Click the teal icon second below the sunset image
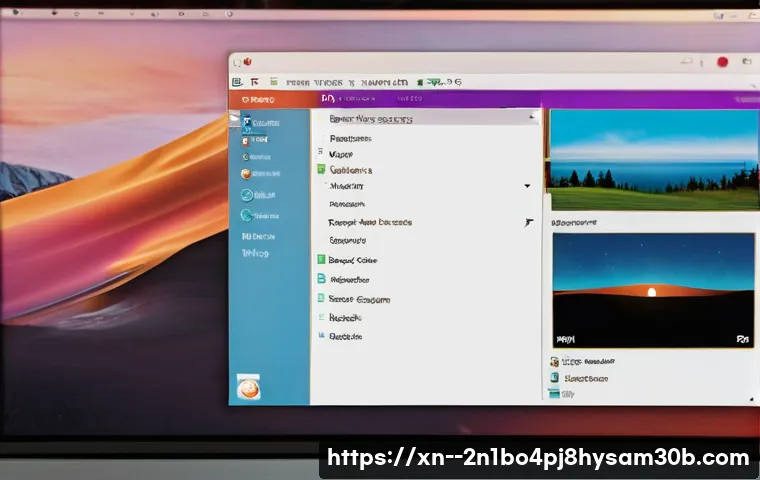The width and height of the screenshot is (760, 480). point(555,379)
